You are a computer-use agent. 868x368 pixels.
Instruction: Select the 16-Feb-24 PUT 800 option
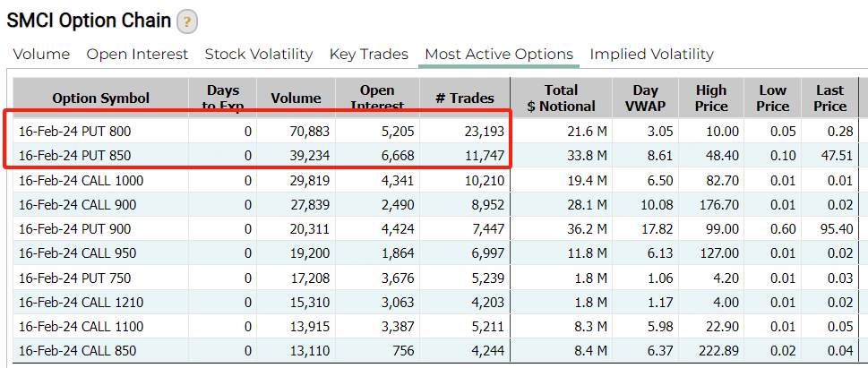73,132
